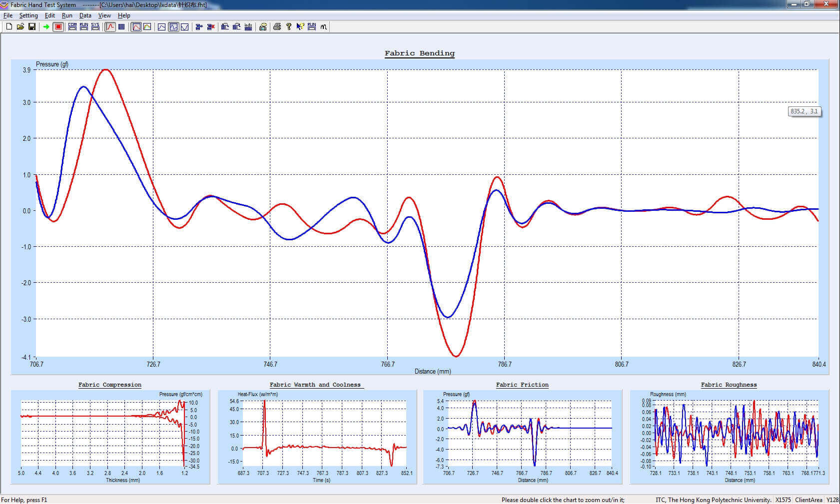Start test with green arrow icon
The height and width of the screenshot is (504, 840).
(46, 26)
